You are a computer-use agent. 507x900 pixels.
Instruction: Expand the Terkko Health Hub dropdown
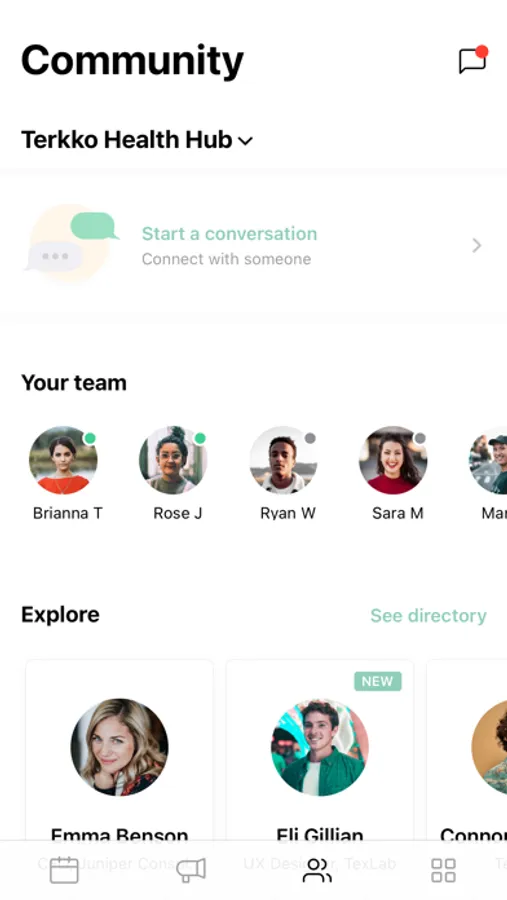245,141
